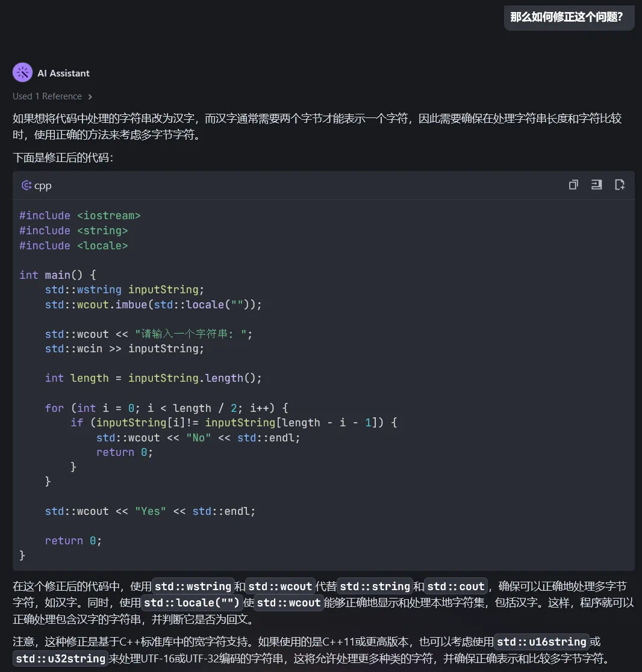Click the '下面是修正后的代码:' text line
The width and height of the screenshot is (642, 672).
63,158
